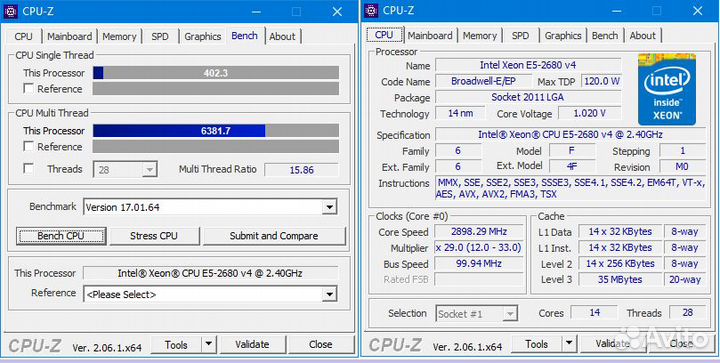Enable the Single Thread Reference checkbox
720x363 pixels.
[28, 89]
